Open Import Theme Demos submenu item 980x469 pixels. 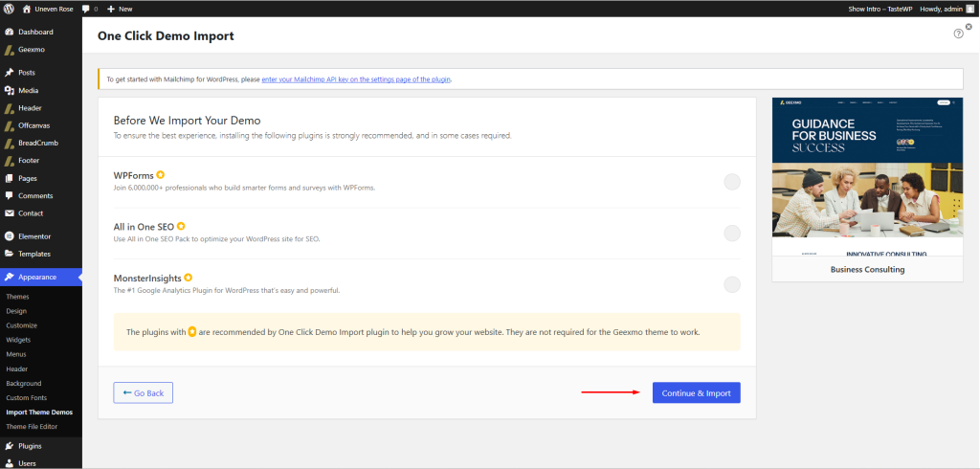click(39, 413)
